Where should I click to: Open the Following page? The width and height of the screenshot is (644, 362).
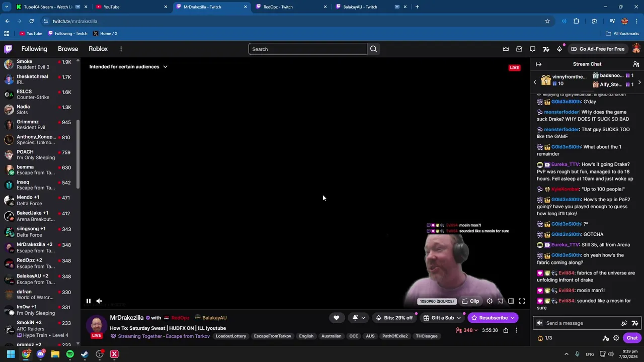point(34,49)
